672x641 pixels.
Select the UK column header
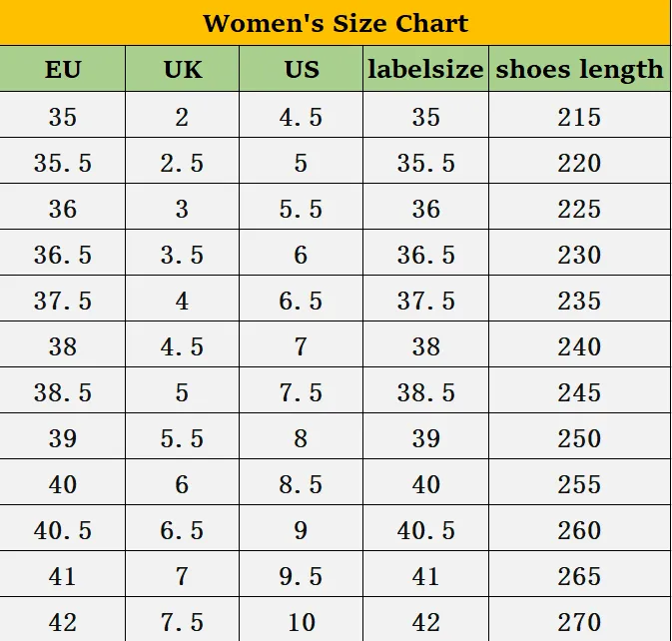182,69
